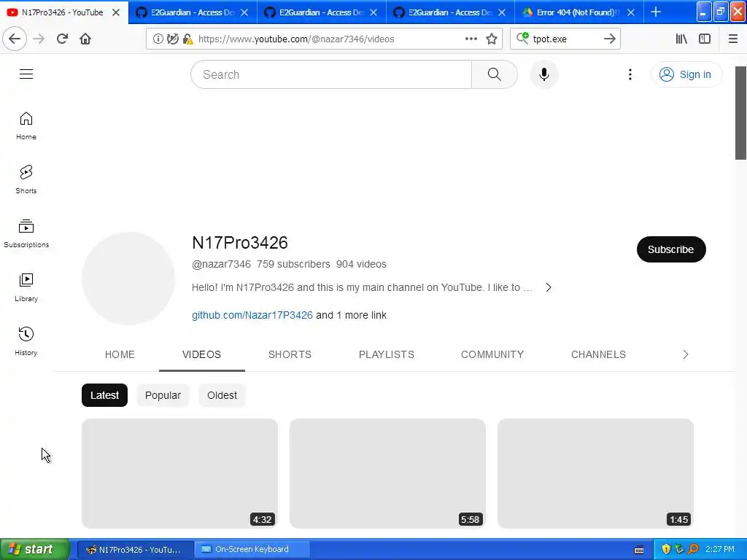Submit tpot.exe search with arrow
Image resolution: width=747 pixels, height=560 pixels.
(609, 39)
